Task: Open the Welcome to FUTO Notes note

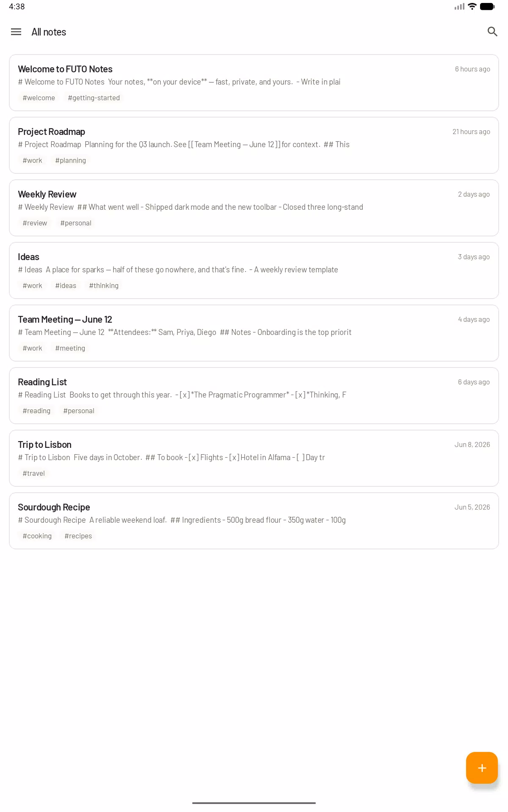Action: click(254, 82)
